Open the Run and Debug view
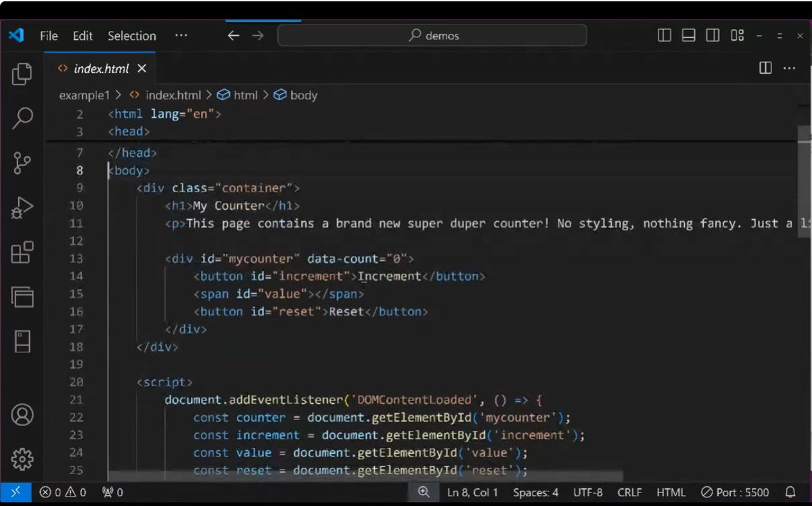Screen dimensions: 812x506 (x=22, y=208)
